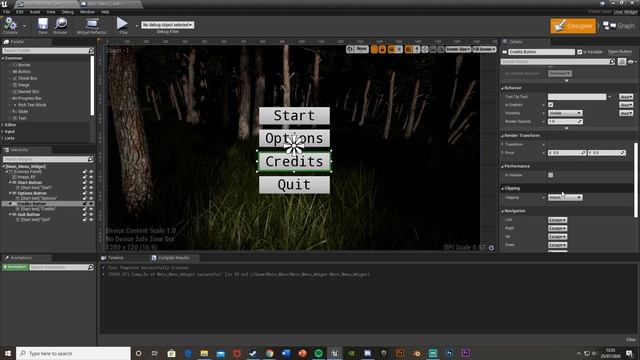Viewport: 640px width, 360px height.
Task: Adjust the Pivot Y value field
Action: 607,153
